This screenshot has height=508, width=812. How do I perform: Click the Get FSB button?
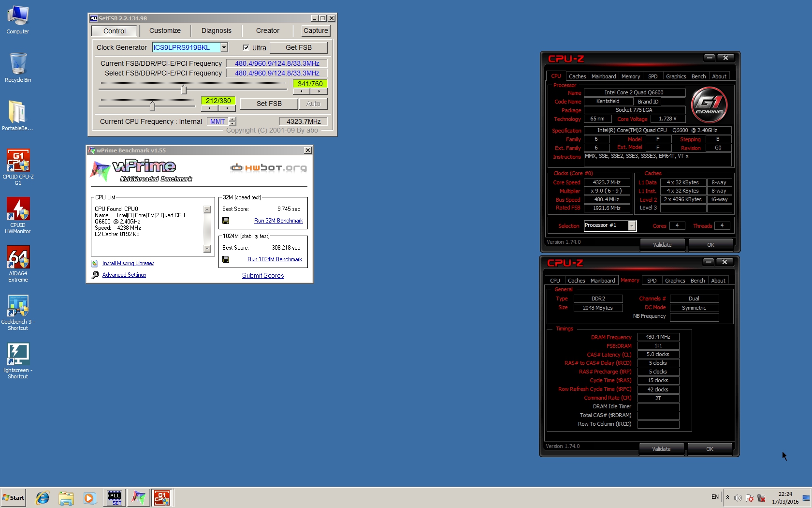pyautogui.click(x=299, y=47)
